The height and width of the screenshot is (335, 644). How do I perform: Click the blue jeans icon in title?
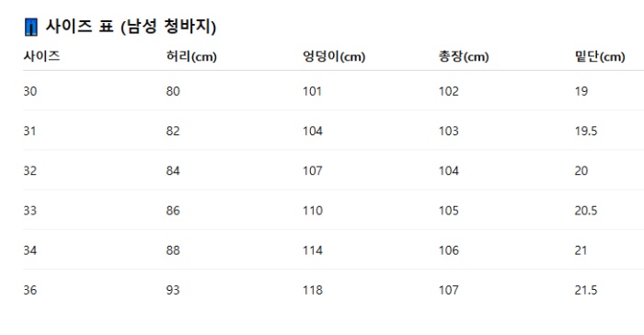coord(31,27)
